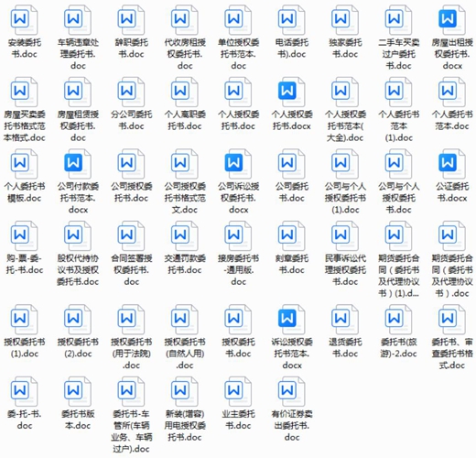Image resolution: width=476 pixels, height=458 pixels.
Task: Click the 个人委托书范本(1).doc icon
Action: [398, 92]
